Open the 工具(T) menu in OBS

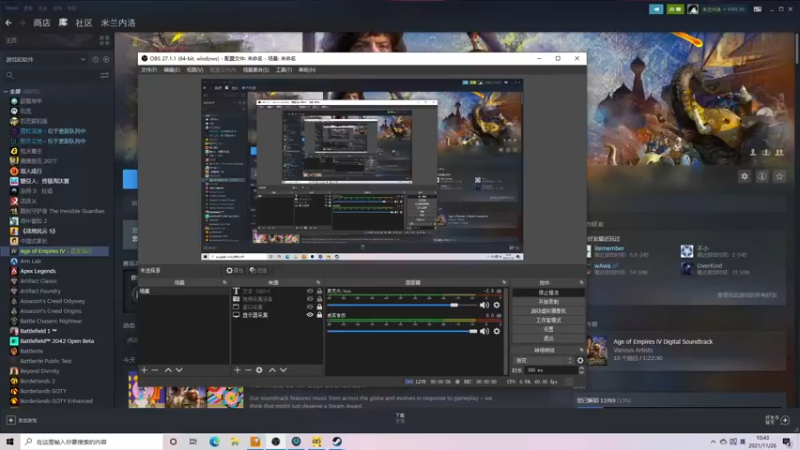click(284, 70)
